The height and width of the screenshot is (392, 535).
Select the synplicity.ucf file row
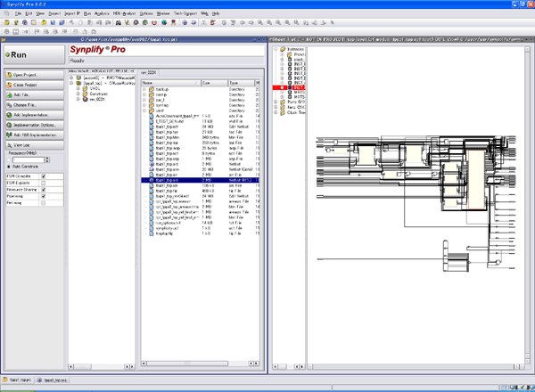(x=201, y=228)
